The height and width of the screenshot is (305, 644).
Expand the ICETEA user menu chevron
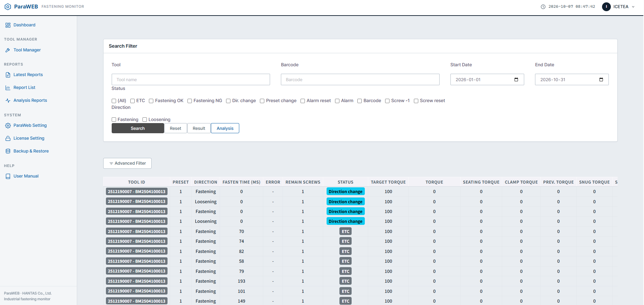(633, 7)
